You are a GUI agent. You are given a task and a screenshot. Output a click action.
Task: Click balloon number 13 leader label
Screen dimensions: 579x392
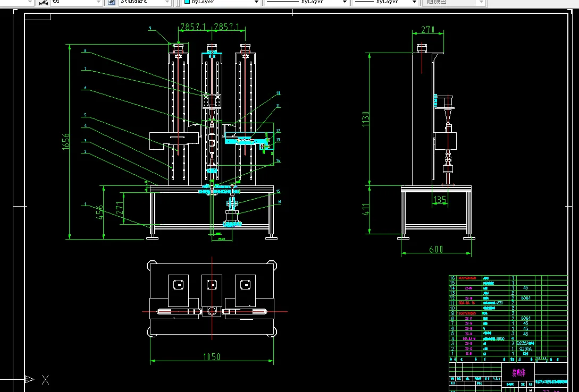coord(278,140)
